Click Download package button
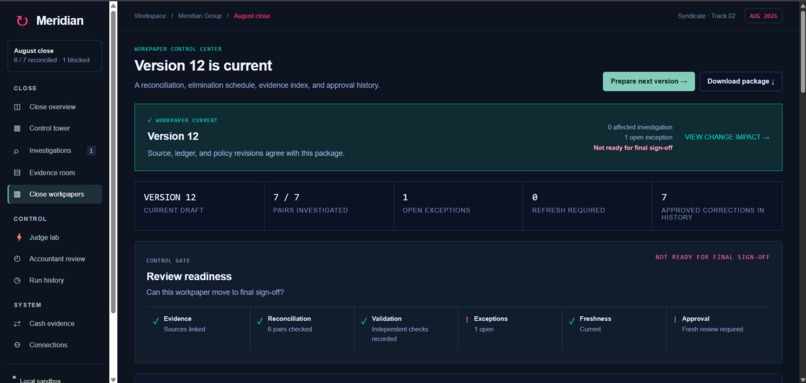 point(741,81)
